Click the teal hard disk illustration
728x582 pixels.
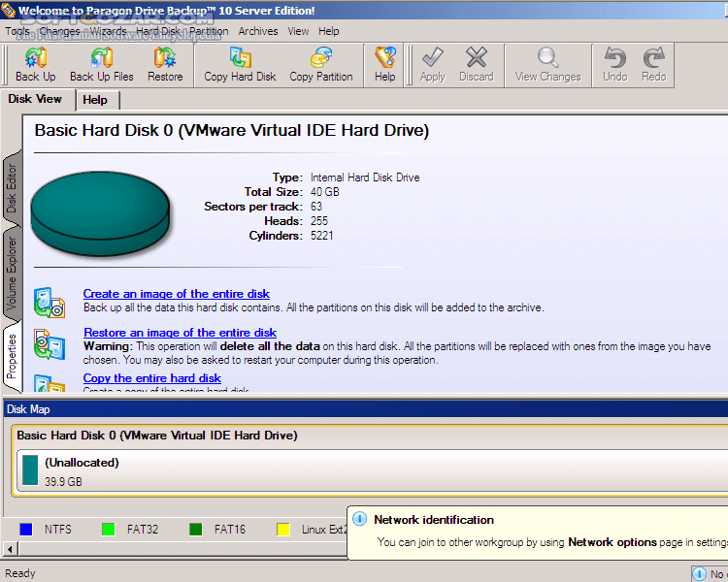(x=100, y=213)
